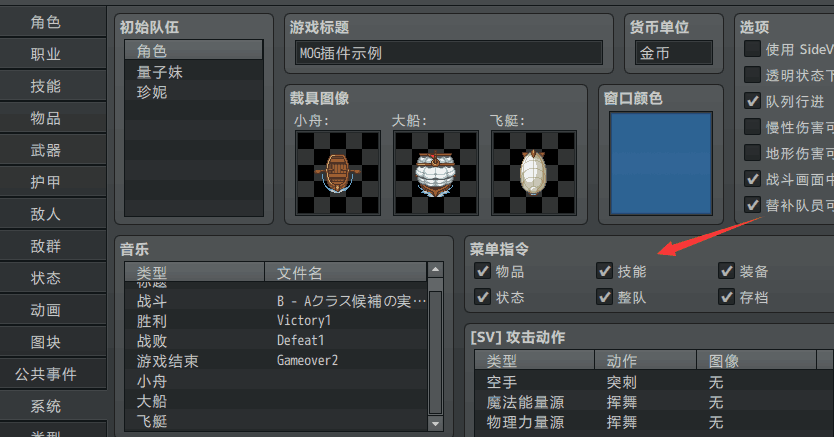Click the 小舟 boat vehicle image
Image resolution: width=834 pixels, height=437 pixels.
tap(335, 172)
